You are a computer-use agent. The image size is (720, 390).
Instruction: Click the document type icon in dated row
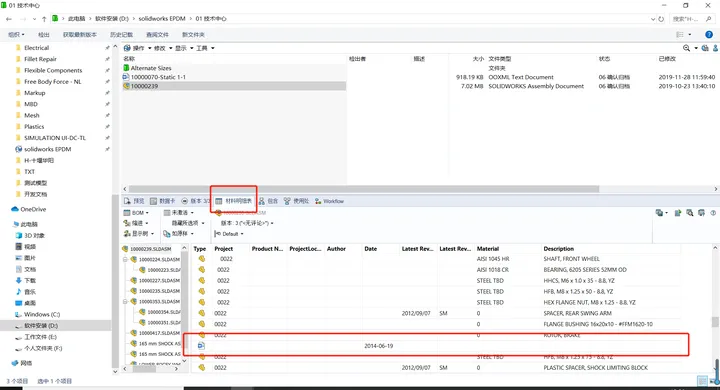tap(201, 346)
